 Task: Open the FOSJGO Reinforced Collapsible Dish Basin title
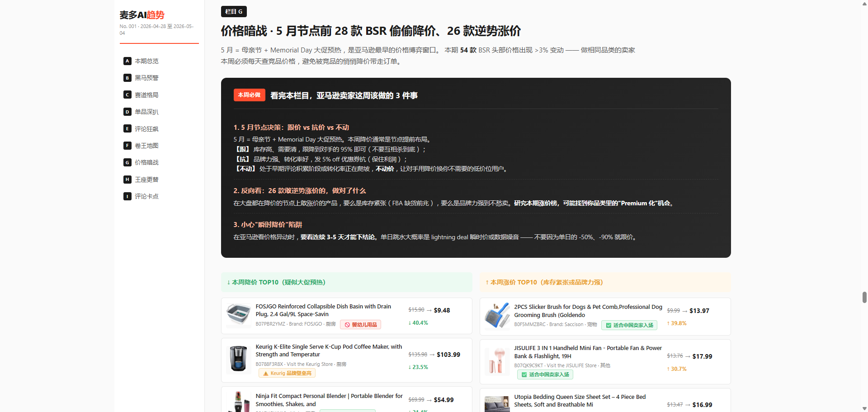tap(323, 310)
